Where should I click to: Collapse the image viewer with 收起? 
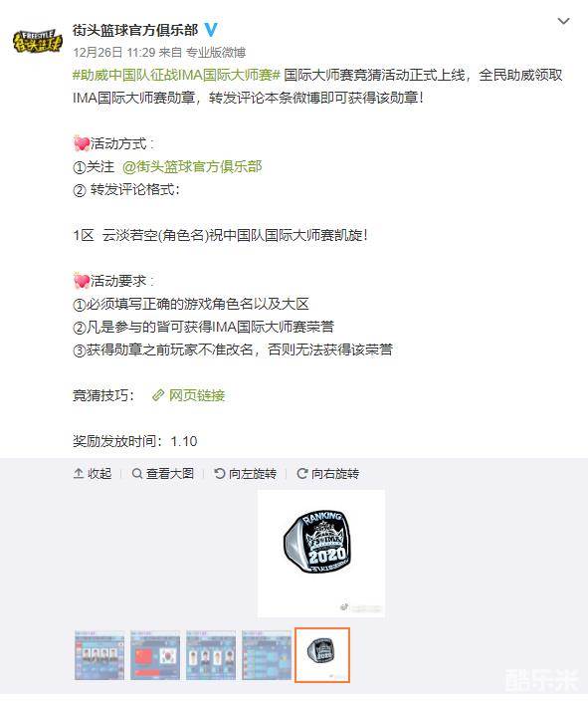pos(93,473)
